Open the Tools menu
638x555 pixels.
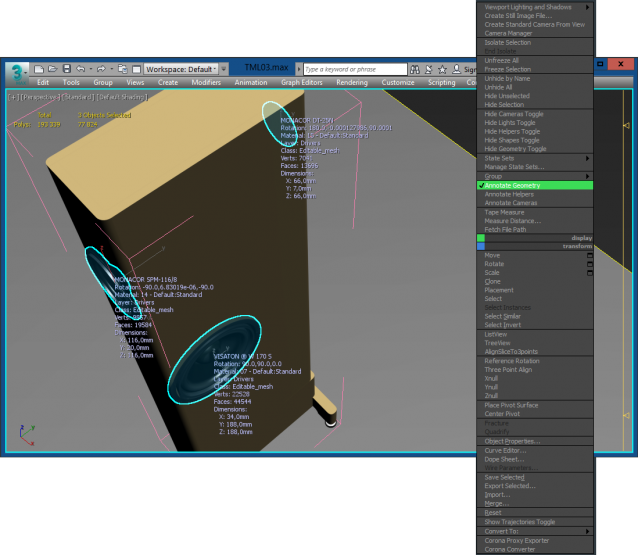coord(71,83)
